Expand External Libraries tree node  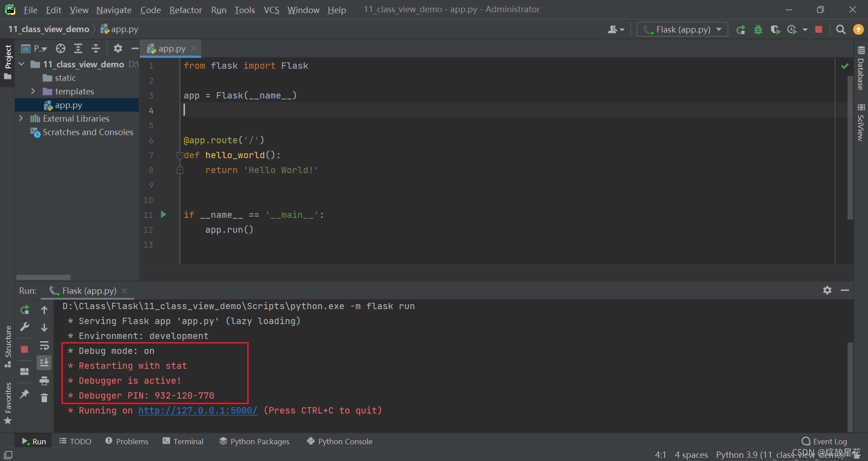(21, 118)
